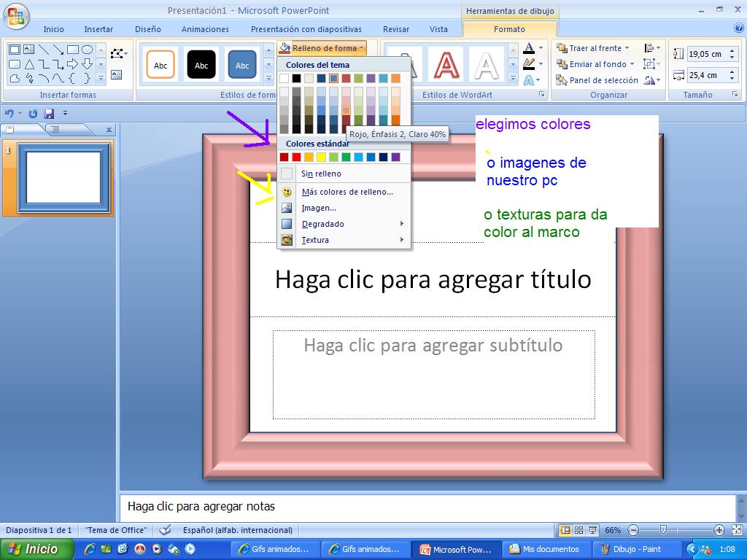Switch to Normal view in status bar

coord(565,530)
